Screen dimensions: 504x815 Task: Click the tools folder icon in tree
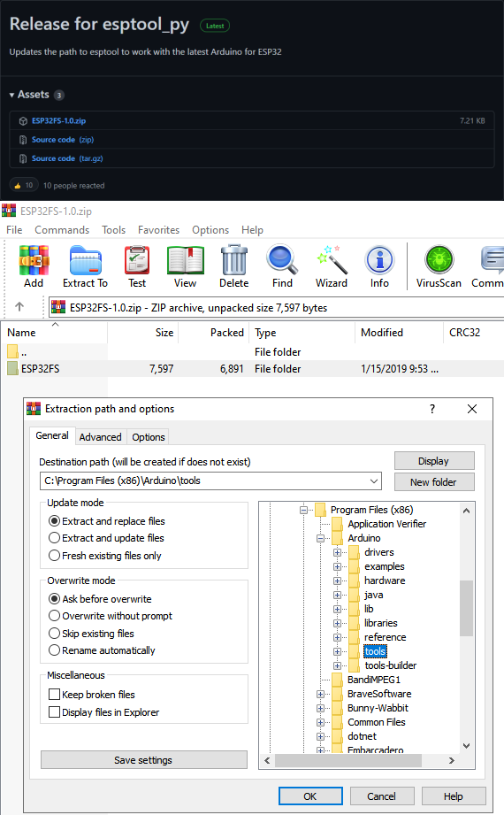point(355,651)
